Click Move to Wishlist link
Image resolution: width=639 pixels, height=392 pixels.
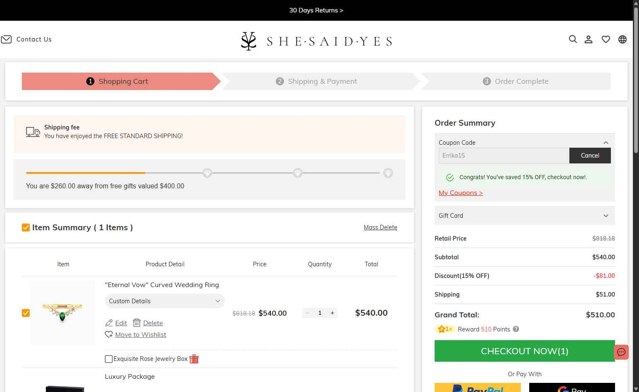click(140, 335)
